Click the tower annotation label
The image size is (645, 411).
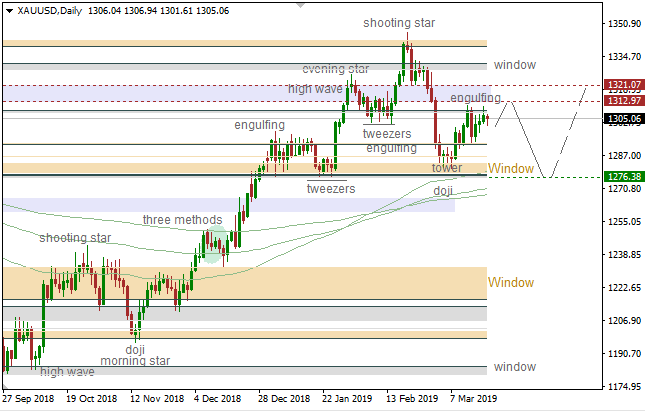click(447, 167)
